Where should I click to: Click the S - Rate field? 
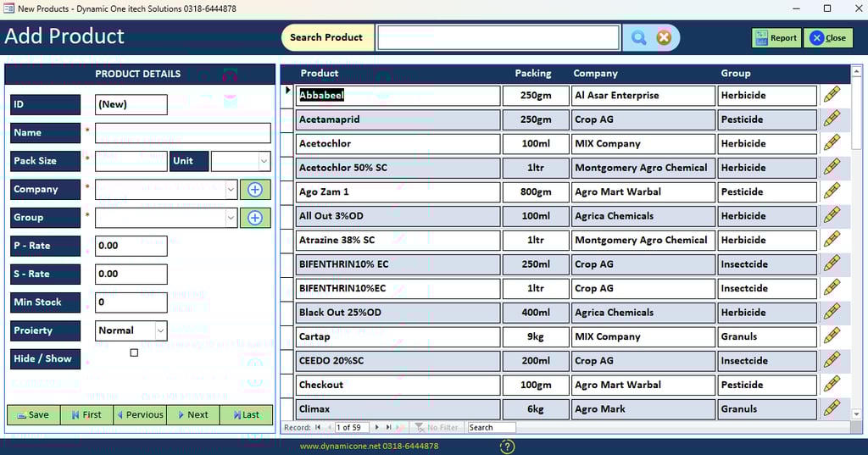[131, 274]
